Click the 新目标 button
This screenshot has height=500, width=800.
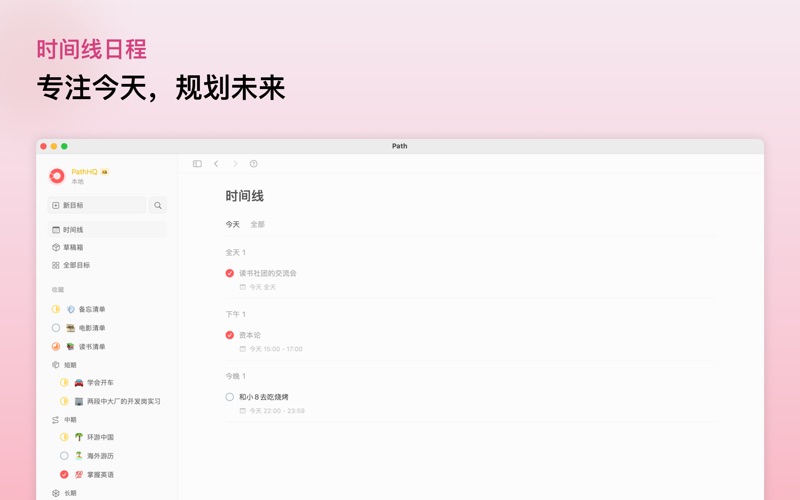[x=96, y=205]
